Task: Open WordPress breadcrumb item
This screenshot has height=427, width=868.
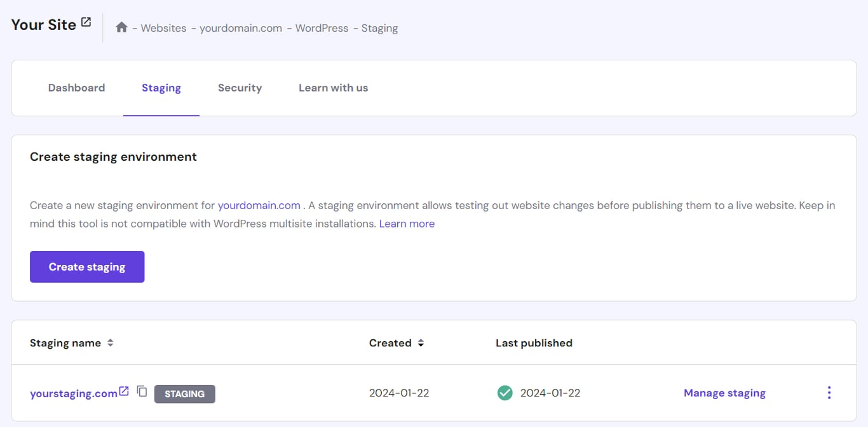Action: [322, 28]
